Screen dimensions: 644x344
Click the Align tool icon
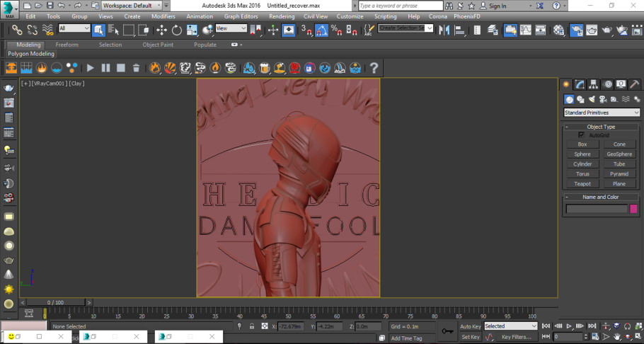(x=459, y=30)
